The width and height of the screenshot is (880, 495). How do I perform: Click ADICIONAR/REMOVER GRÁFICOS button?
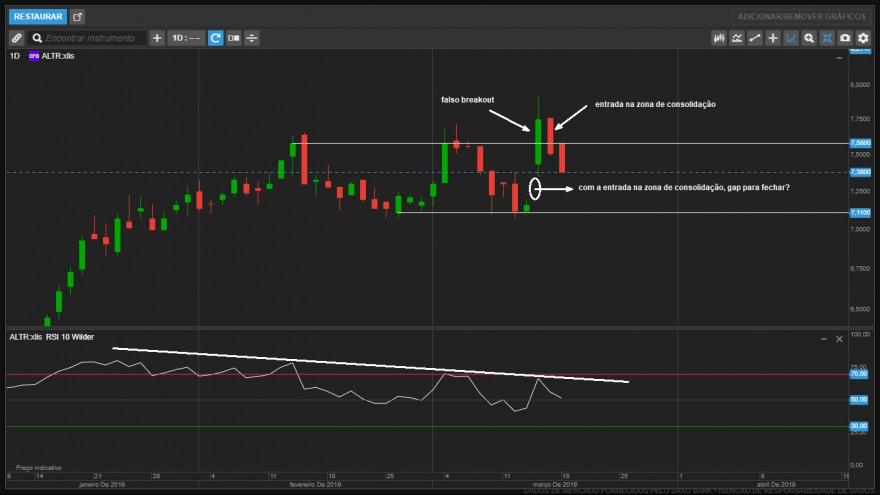coord(801,17)
